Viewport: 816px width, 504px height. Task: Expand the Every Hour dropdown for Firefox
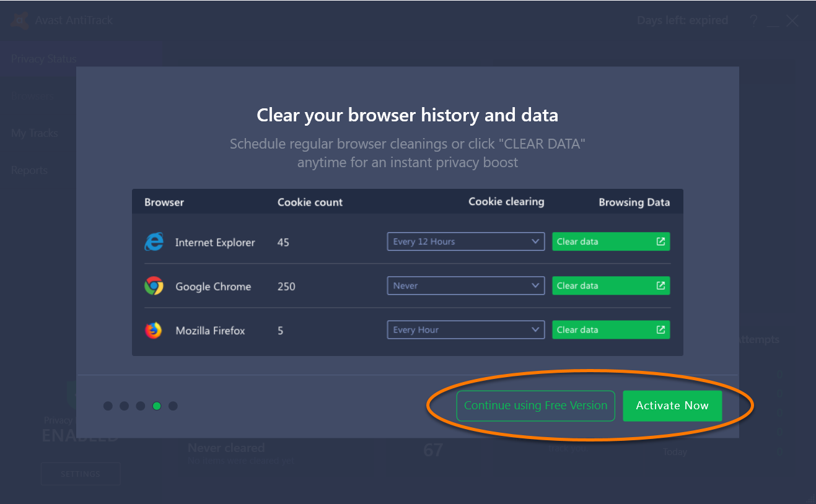click(x=465, y=329)
